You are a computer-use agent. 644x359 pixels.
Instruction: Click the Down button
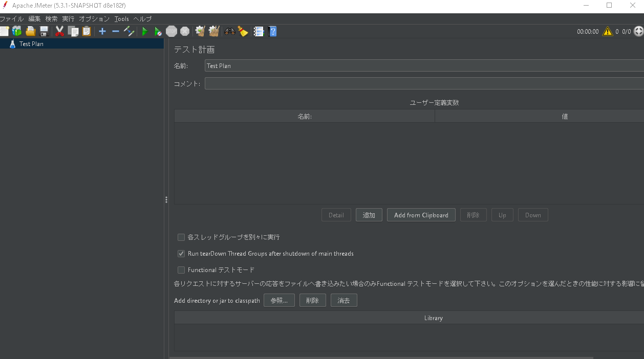[533, 215]
